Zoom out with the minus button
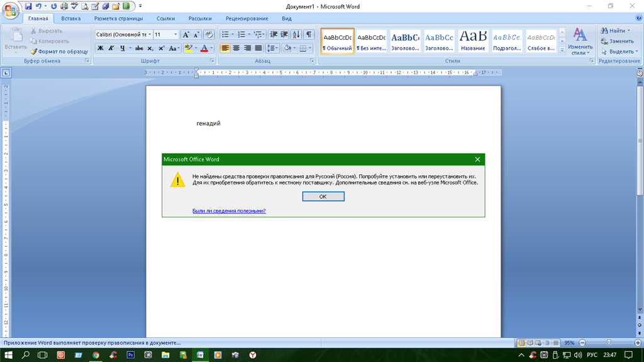Image resolution: width=644 pixels, height=362 pixels. (x=582, y=342)
